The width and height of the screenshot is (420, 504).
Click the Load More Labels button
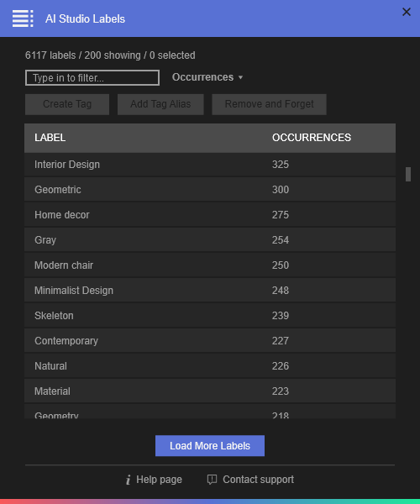tap(210, 446)
